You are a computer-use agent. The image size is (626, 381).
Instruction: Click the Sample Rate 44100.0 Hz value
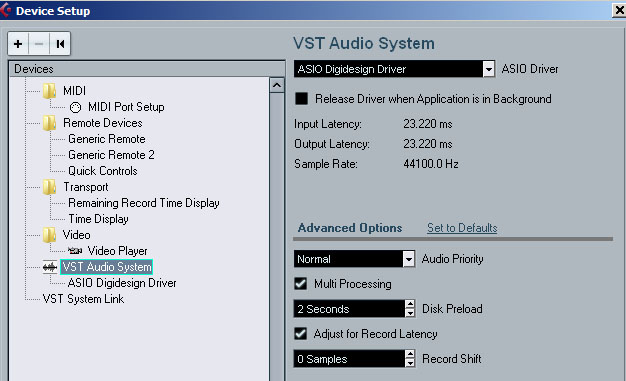click(x=431, y=164)
